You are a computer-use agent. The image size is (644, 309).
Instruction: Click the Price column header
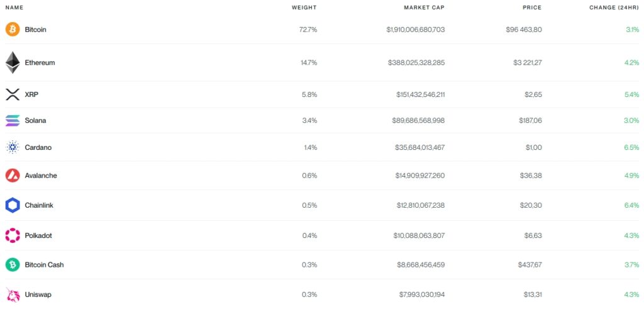[x=532, y=8]
